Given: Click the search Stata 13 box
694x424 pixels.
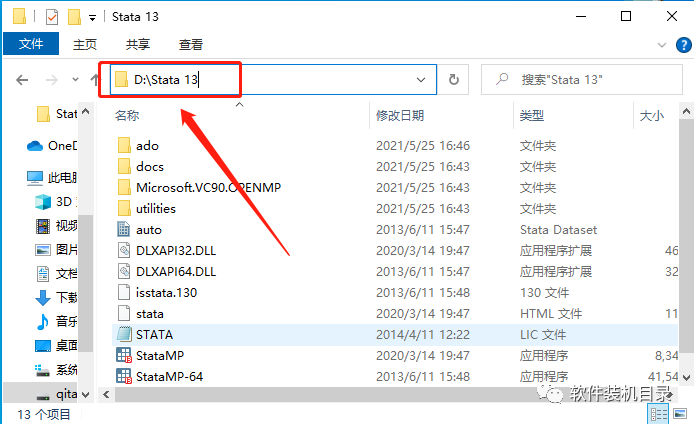Looking at the screenshot, I should 582,80.
